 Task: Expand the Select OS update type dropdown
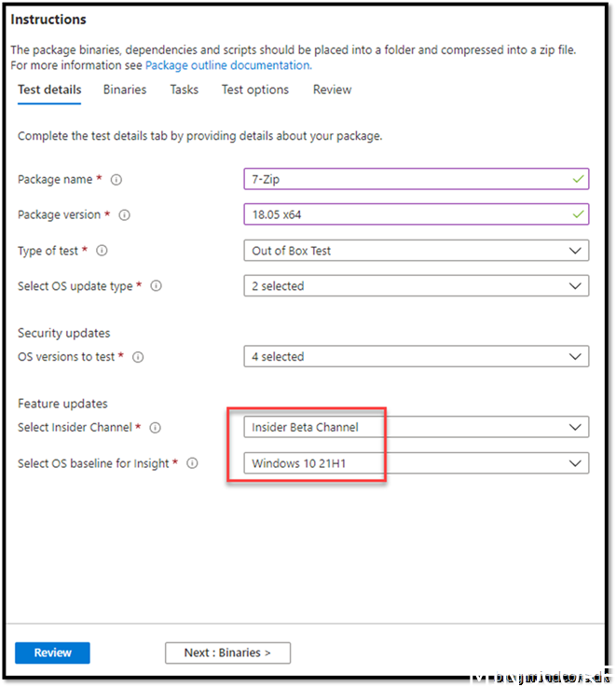(416, 286)
